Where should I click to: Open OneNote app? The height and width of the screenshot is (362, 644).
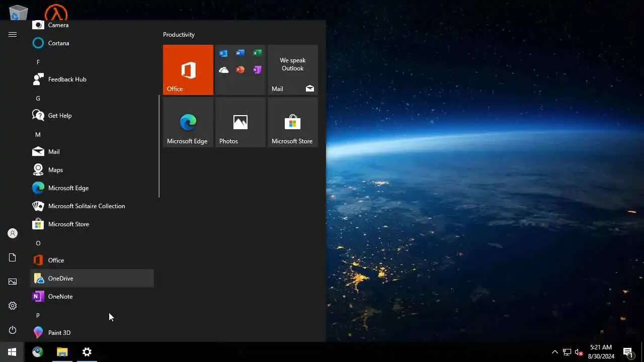tap(92, 297)
